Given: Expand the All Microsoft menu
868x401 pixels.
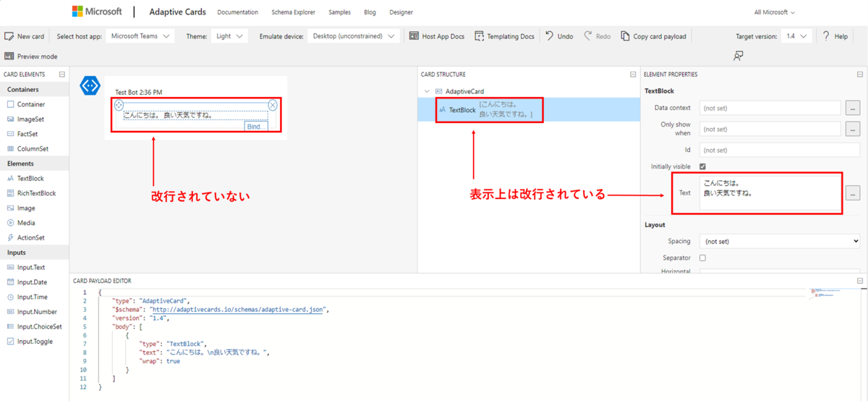Looking at the screenshot, I should tap(774, 12).
